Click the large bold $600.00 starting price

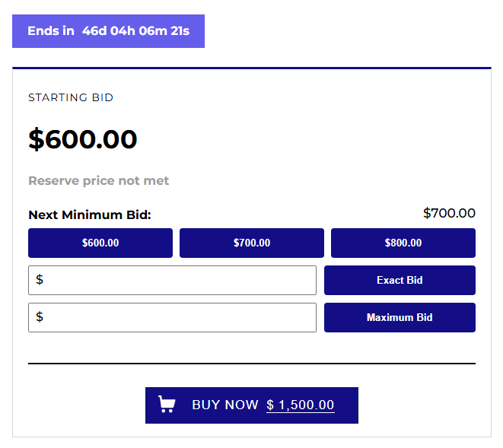pos(82,139)
